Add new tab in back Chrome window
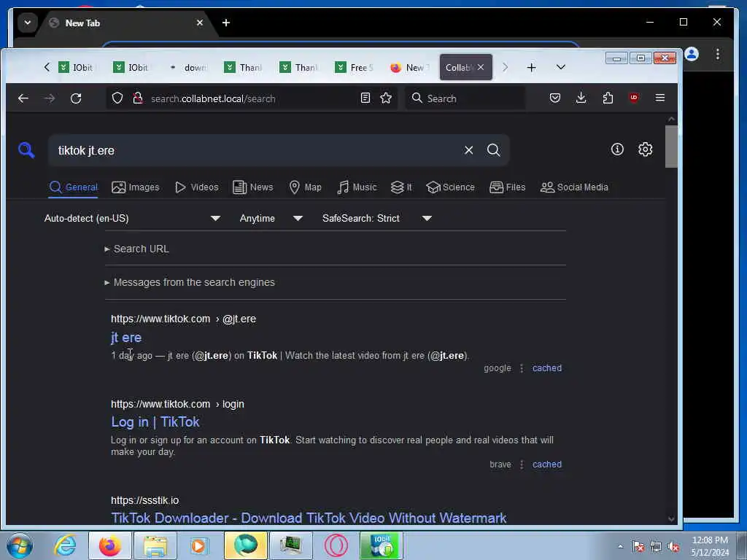 pos(226,23)
